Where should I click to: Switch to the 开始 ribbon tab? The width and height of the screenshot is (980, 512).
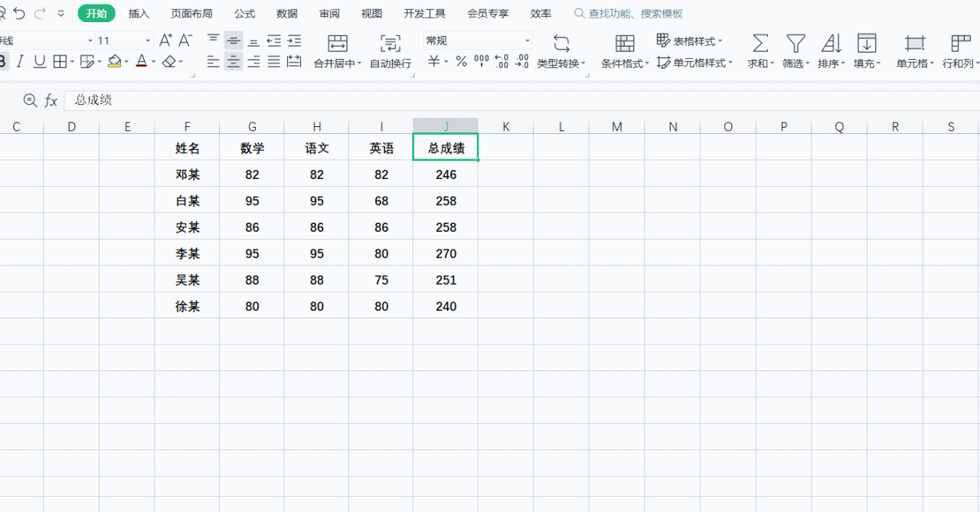pos(96,14)
